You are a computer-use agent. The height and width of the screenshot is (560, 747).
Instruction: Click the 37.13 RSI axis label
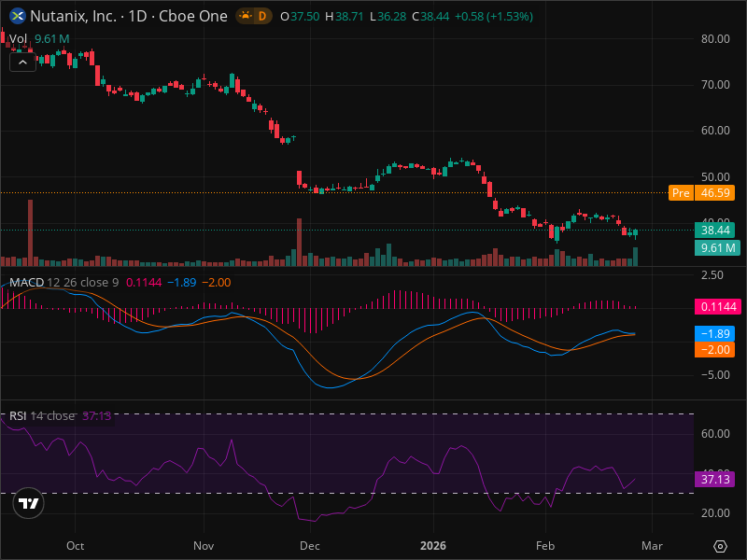(714, 479)
